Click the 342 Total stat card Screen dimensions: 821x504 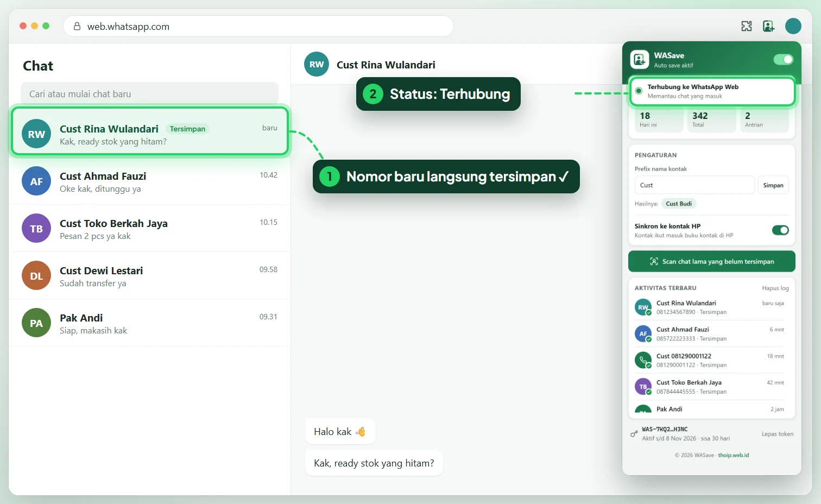click(711, 120)
